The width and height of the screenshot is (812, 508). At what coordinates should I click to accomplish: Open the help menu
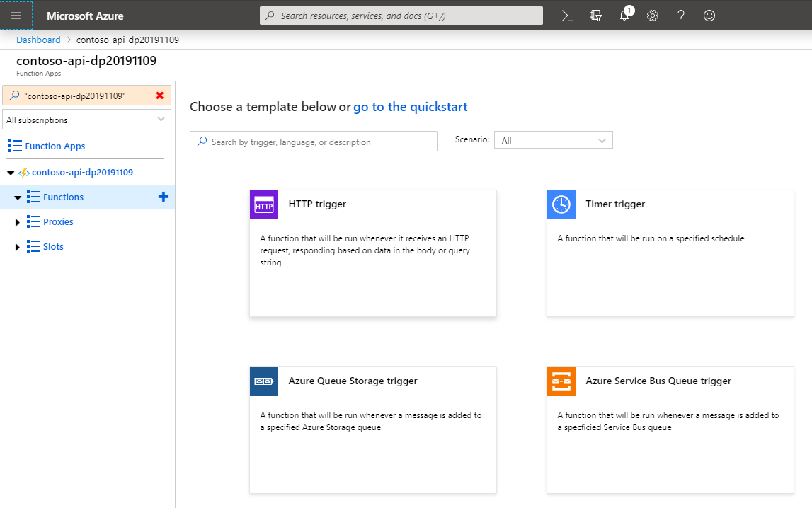point(680,15)
